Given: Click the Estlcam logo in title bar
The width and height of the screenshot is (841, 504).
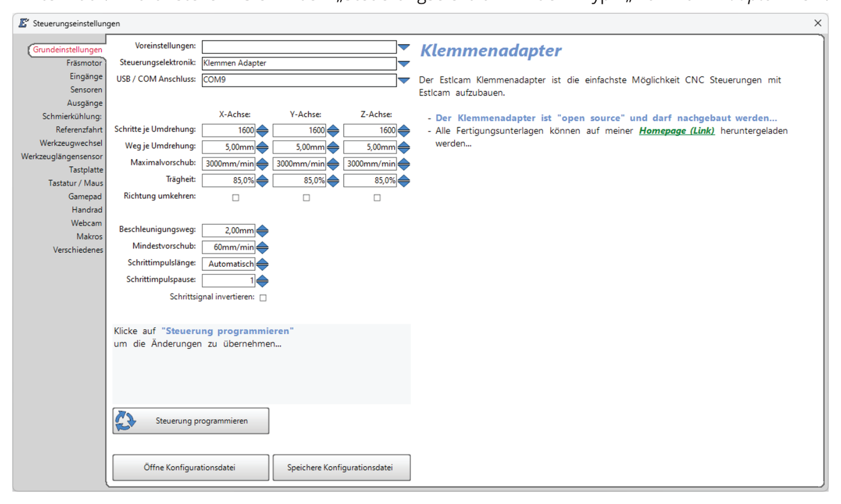Looking at the screenshot, I should coord(24,23).
